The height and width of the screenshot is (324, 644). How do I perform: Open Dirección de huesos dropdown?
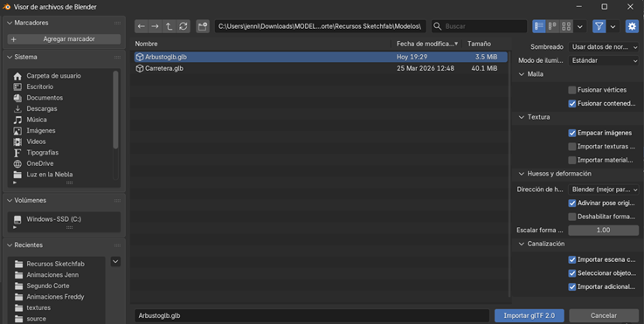tap(603, 190)
